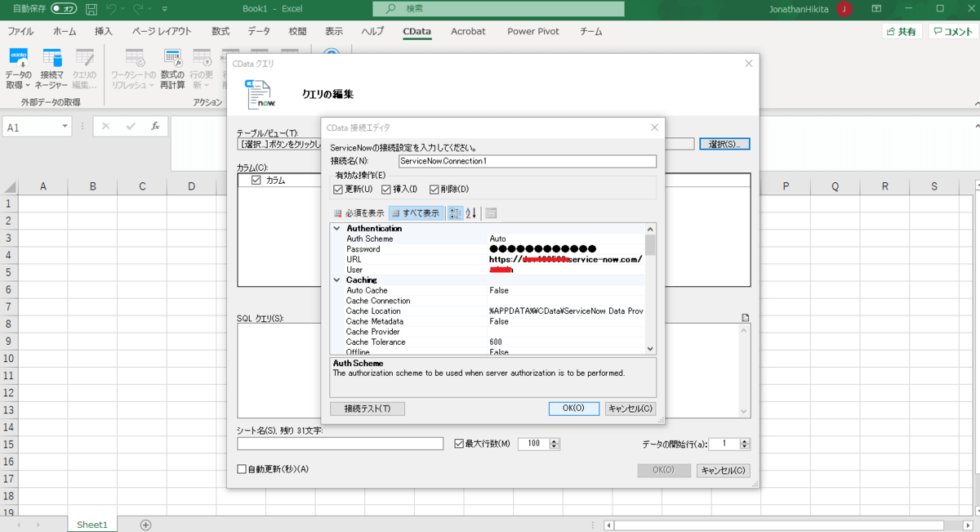Open the ワークシートのリフレッシュ dropdown arrow

150,85
